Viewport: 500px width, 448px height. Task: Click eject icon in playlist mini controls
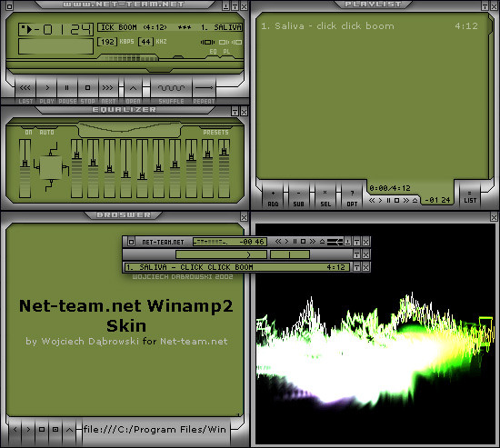click(415, 200)
